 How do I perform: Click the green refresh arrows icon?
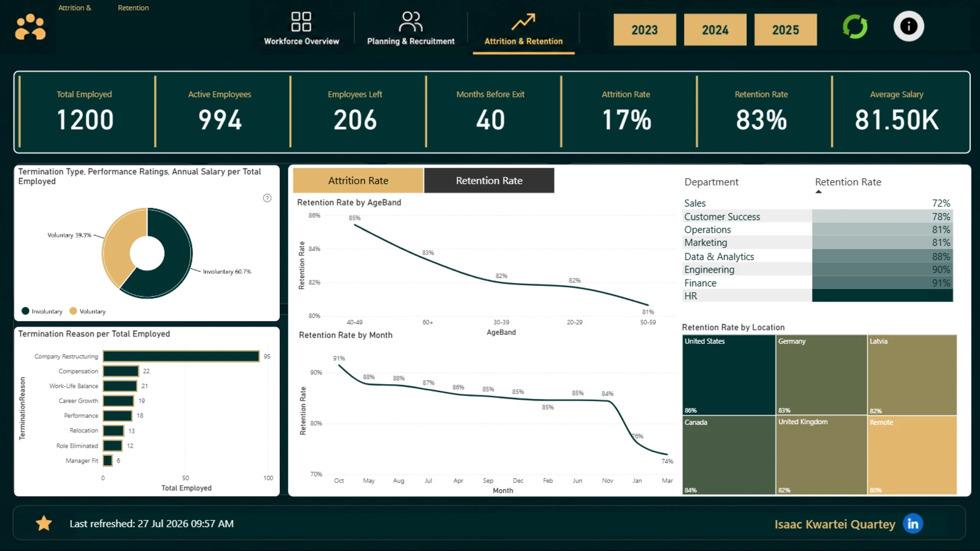coord(855,27)
